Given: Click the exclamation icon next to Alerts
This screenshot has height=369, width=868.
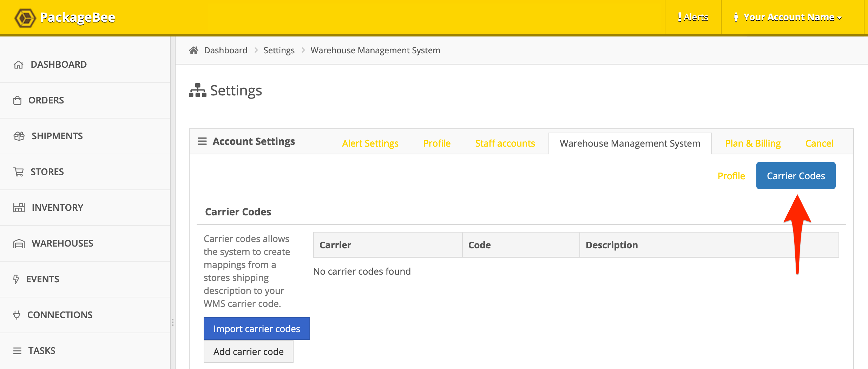Looking at the screenshot, I should tap(680, 17).
